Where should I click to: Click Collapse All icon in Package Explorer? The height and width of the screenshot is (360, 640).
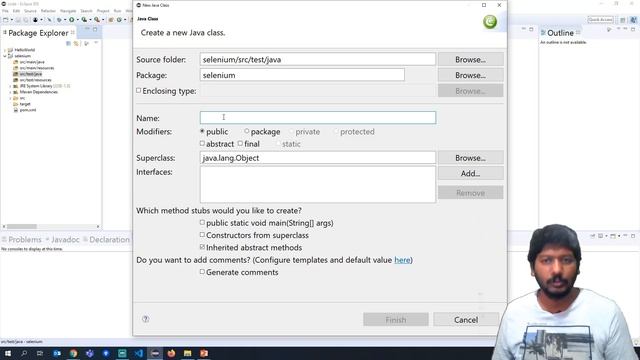(69, 43)
